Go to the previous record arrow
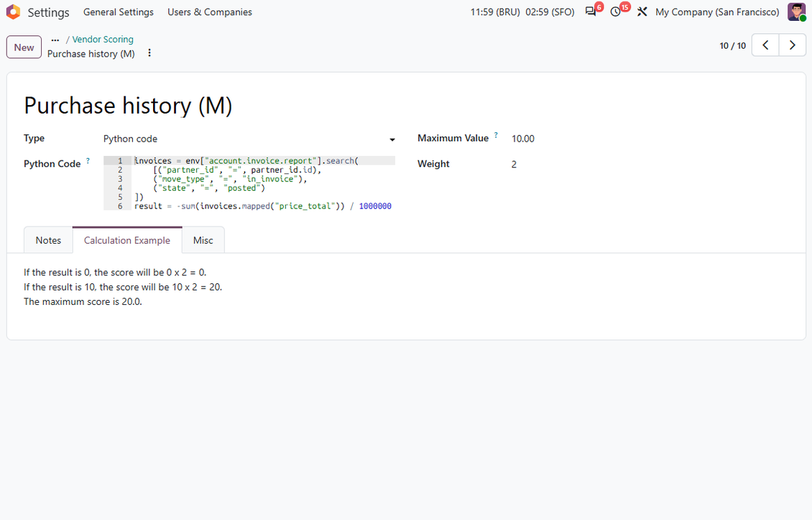812x520 pixels. click(x=765, y=45)
